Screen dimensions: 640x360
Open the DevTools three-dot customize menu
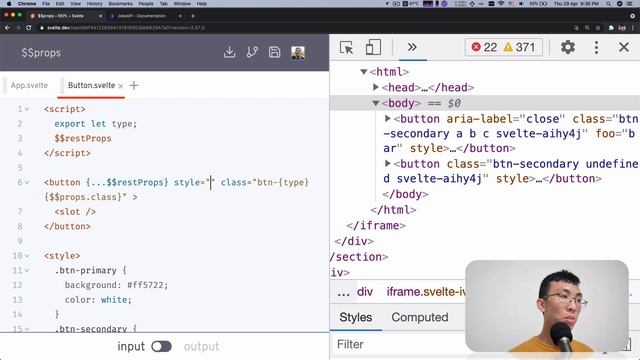[x=596, y=47]
